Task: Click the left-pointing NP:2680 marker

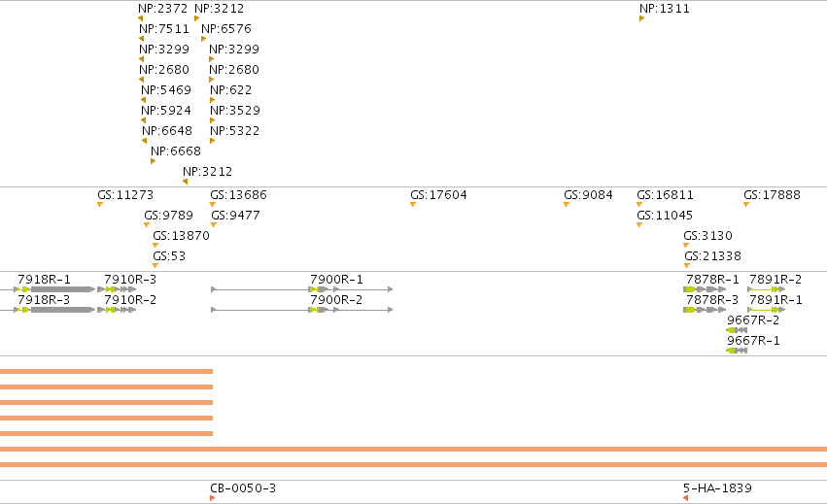Action: pyautogui.click(x=141, y=80)
